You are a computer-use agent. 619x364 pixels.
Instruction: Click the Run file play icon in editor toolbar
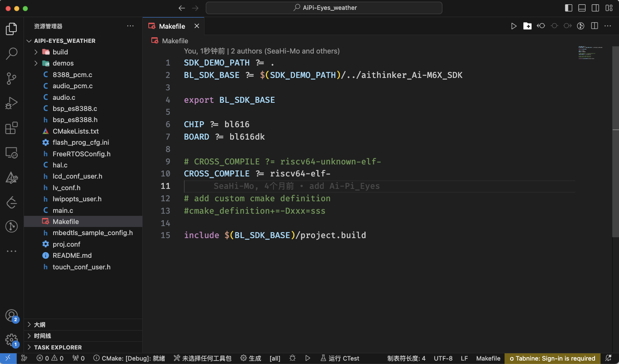click(514, 26)
